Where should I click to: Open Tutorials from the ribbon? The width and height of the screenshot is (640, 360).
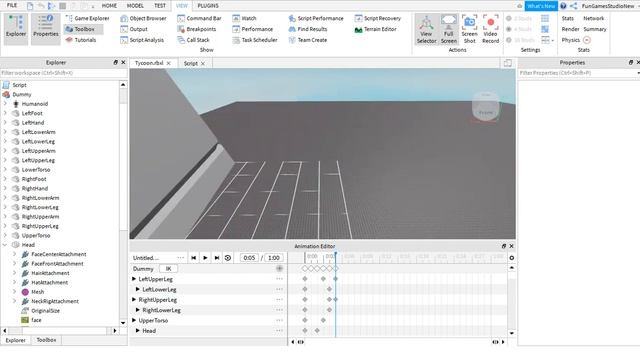click(x=81, y=40)
